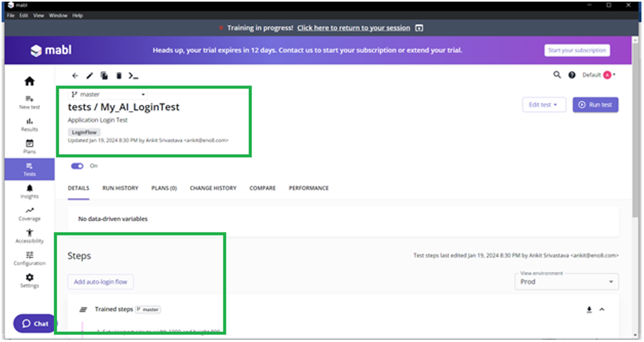Click the pencil edit icon
Image resolution: width=644 pixels, height=342 pixels.
(x=90, y=76)
